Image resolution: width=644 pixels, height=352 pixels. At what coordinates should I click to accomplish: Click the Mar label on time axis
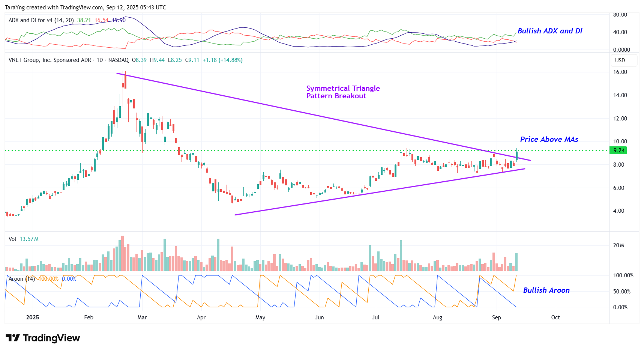[x=142, y=317]
